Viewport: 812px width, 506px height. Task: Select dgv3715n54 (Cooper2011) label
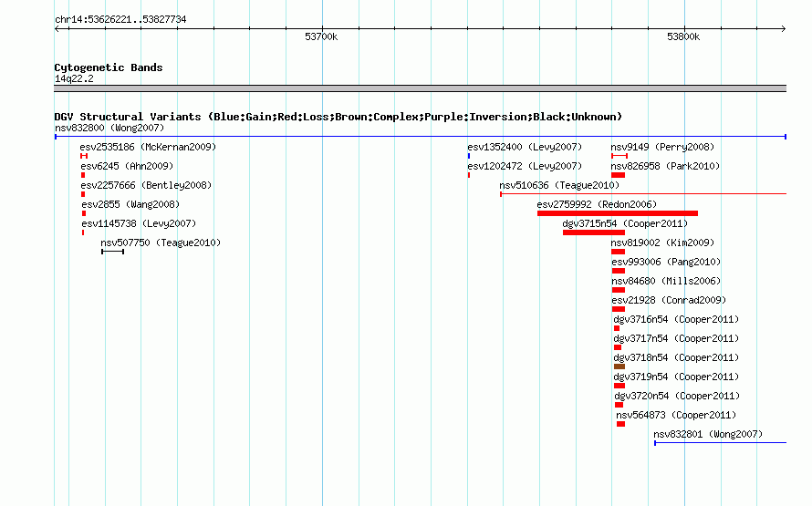point(625,223)
